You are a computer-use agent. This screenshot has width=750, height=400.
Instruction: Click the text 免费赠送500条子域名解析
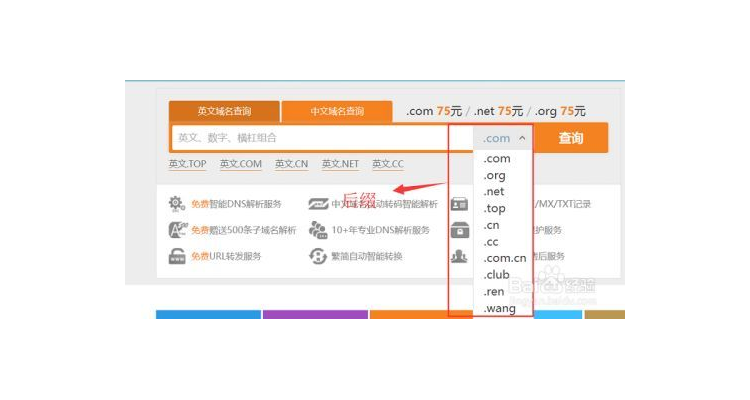(243, 230)
